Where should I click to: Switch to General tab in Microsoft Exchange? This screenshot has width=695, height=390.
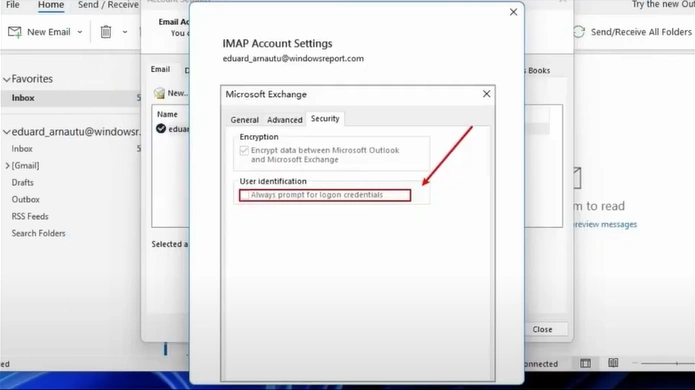pos(245,120)
